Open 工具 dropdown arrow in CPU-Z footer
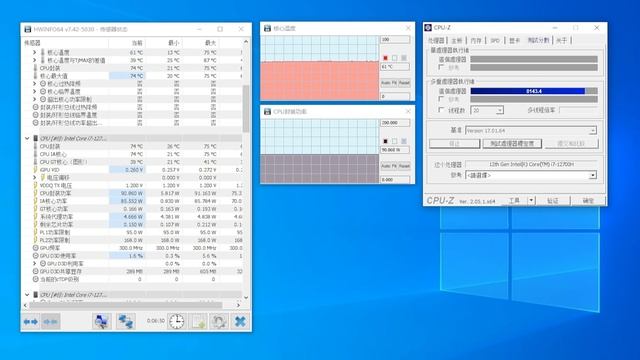Screen dimensions: 640x360 click(x=531, y=200)
